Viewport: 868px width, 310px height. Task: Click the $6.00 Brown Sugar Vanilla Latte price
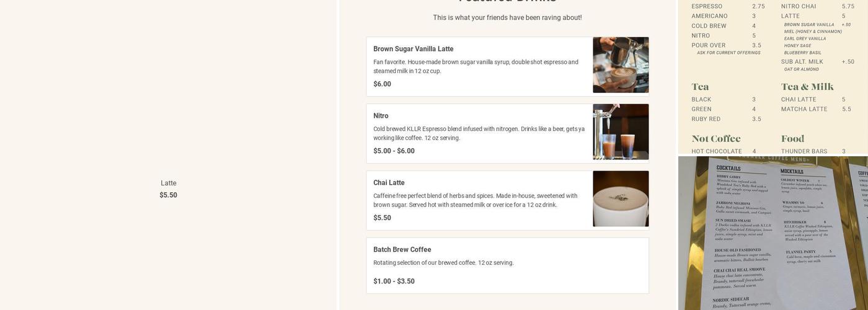(382, 84)
